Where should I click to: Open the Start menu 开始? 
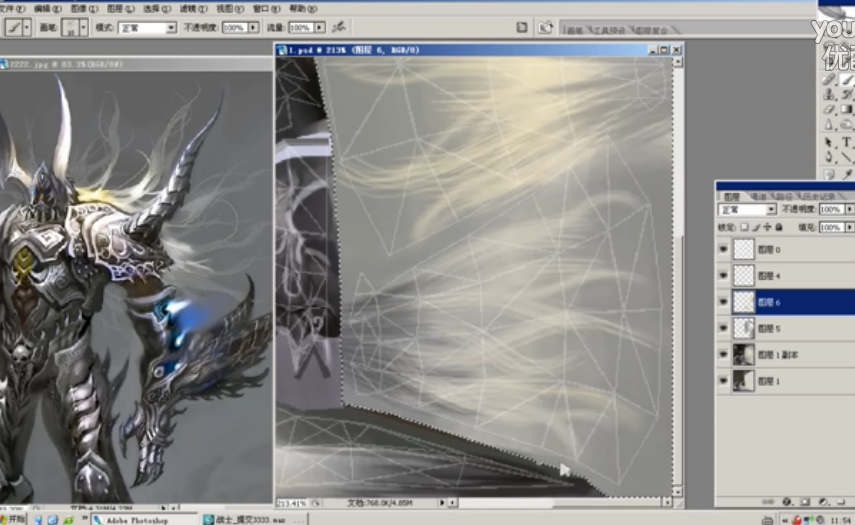pyautogui.click(x=13, y=520)
